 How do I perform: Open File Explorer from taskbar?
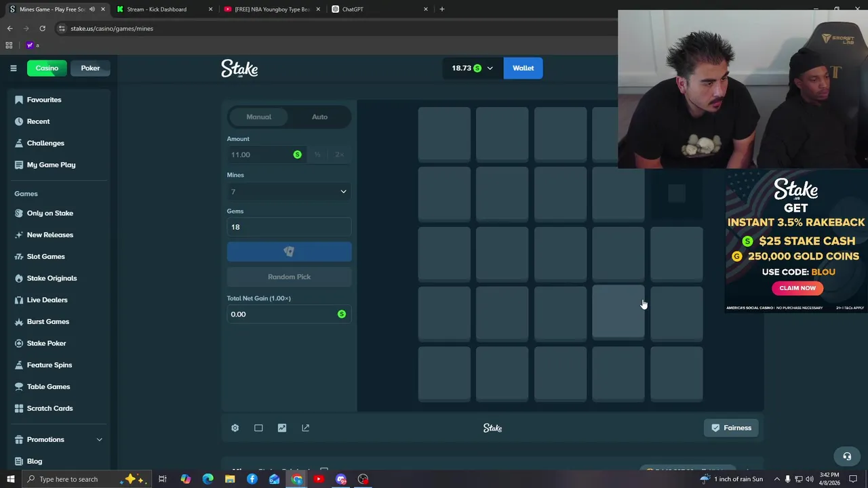click(x=230, y=479)
